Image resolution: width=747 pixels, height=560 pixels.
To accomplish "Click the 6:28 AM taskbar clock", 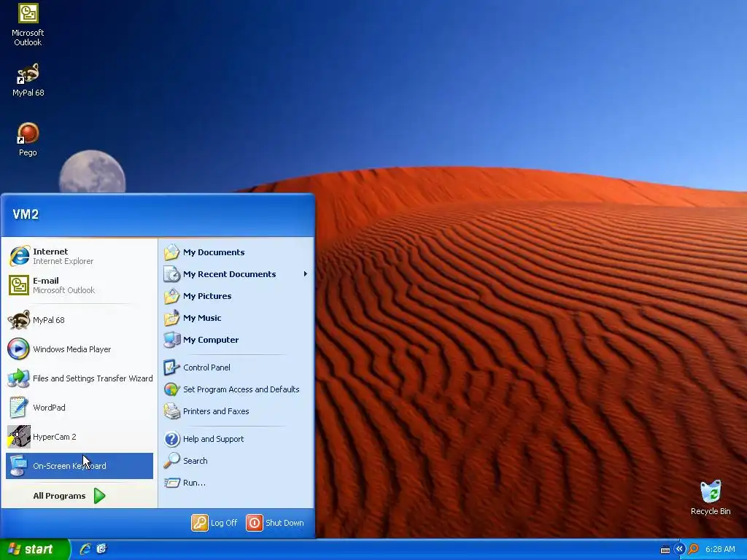I will [x=720, y=549].
